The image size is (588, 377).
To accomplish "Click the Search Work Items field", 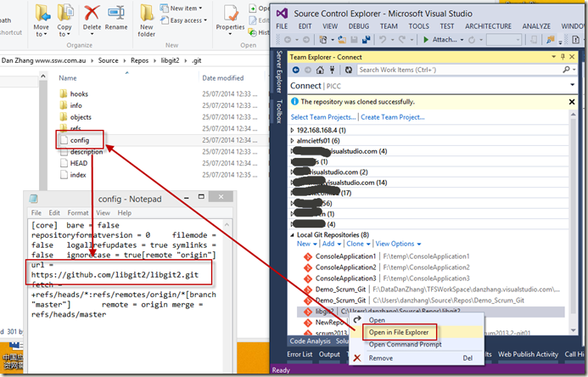I will click(459, 70).
